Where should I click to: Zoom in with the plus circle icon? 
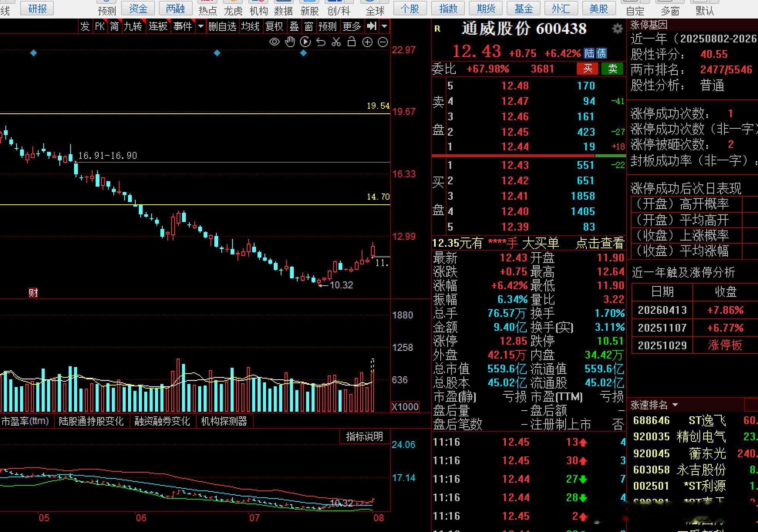click(x=367, y=42)
